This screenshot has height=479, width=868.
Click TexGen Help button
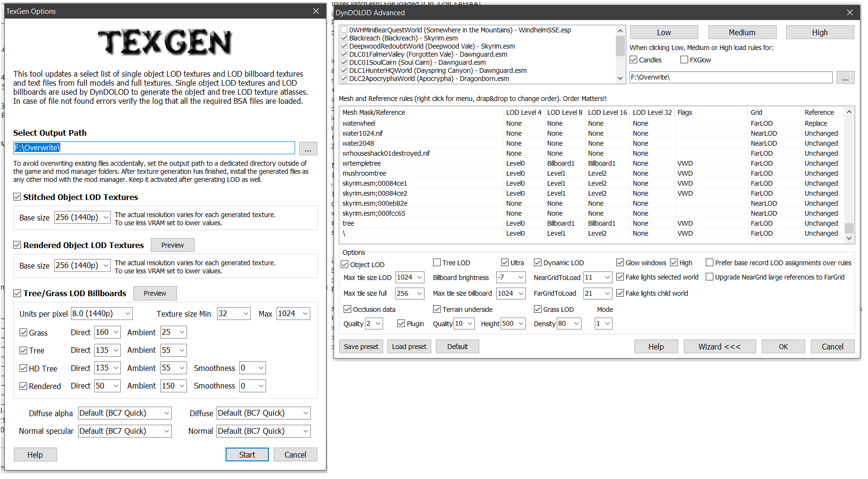point(35,455)
